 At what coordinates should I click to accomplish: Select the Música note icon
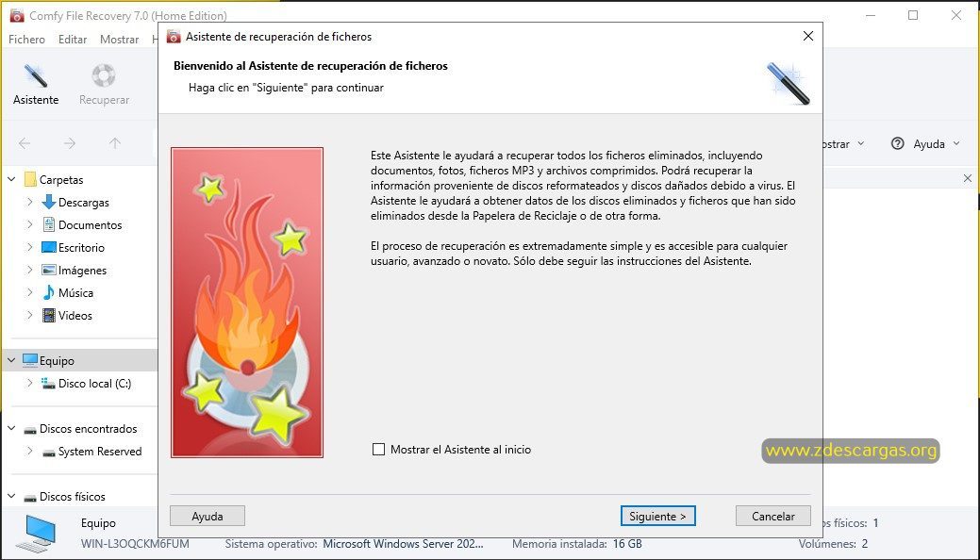[x=49, y=292]
